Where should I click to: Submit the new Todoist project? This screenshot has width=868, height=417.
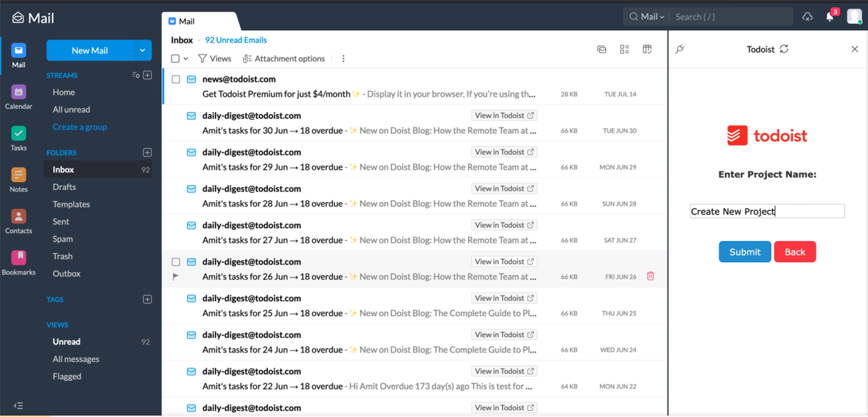(x=745, y=252)
